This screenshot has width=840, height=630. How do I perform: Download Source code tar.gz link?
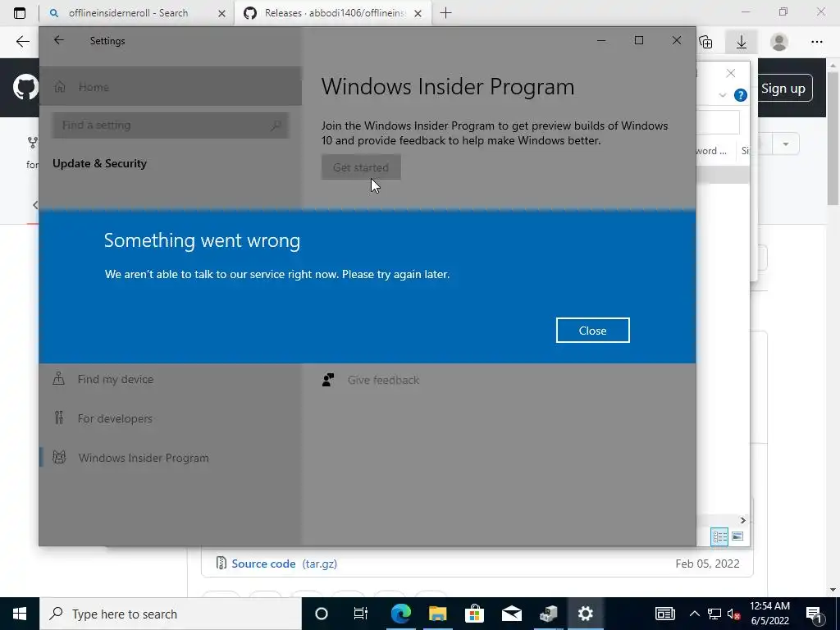(285, 564)
